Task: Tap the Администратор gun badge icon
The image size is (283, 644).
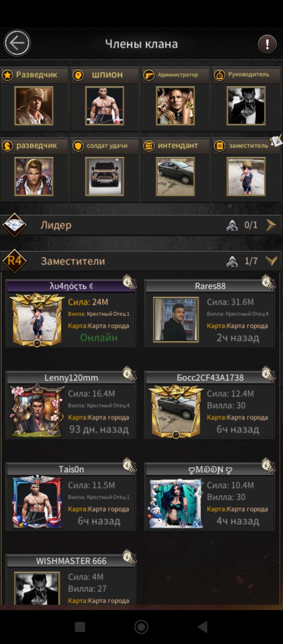Action: (149, 75)
